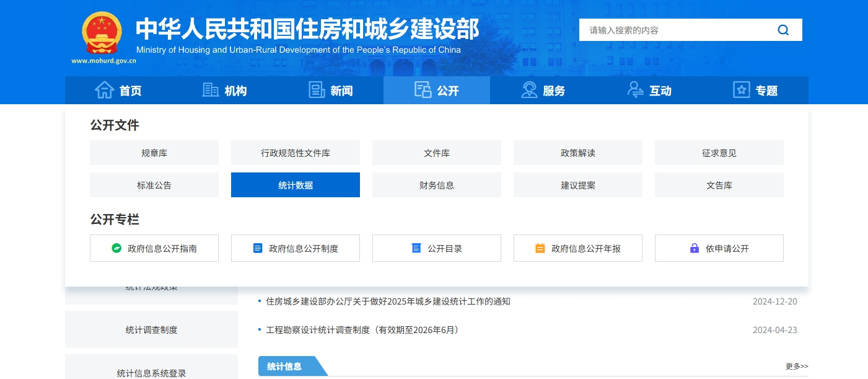
Task: Open the 新闻 navigation tab
Action: (330, 91)
